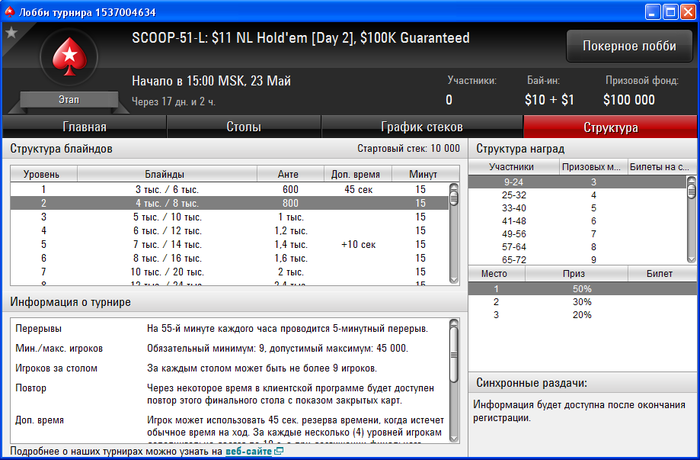The width and height of the screenshot is (700, 460).
Task: Select the 49-56 participants row
Action: [577, 234]
